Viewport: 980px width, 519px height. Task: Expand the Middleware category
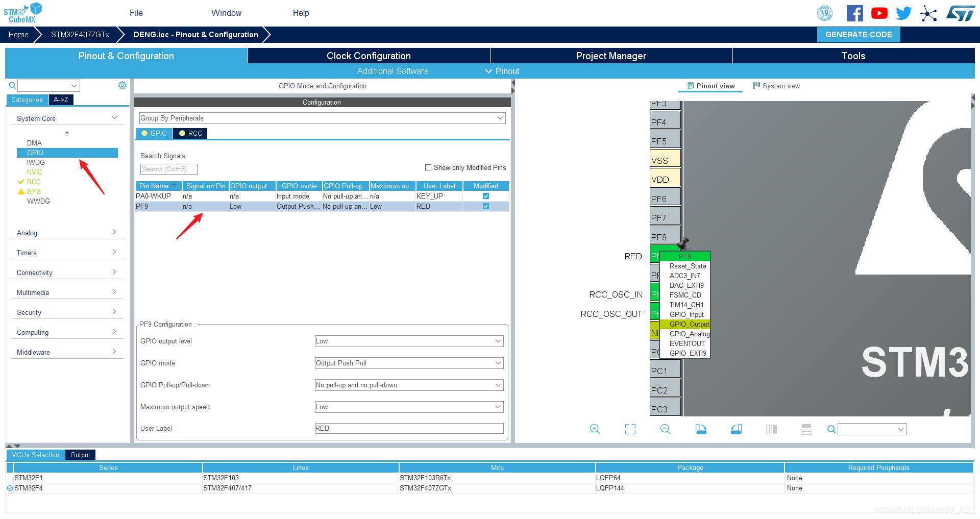(67, 352)
